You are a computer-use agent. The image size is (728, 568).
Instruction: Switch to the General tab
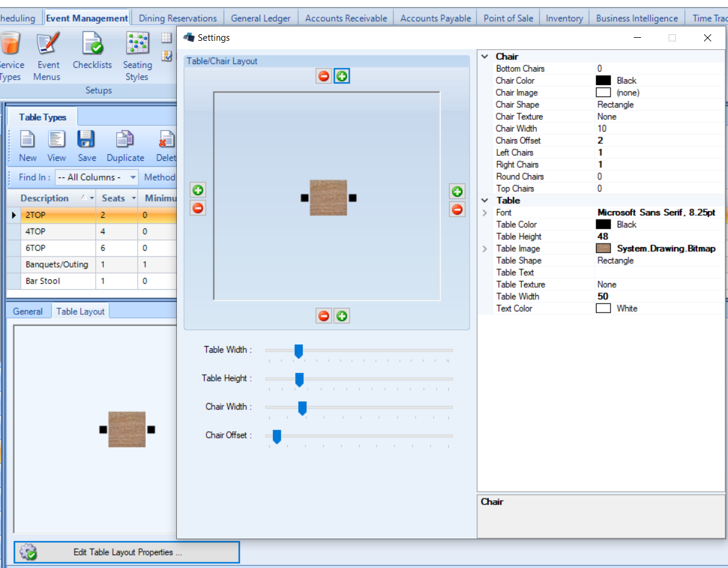[28, 311]
